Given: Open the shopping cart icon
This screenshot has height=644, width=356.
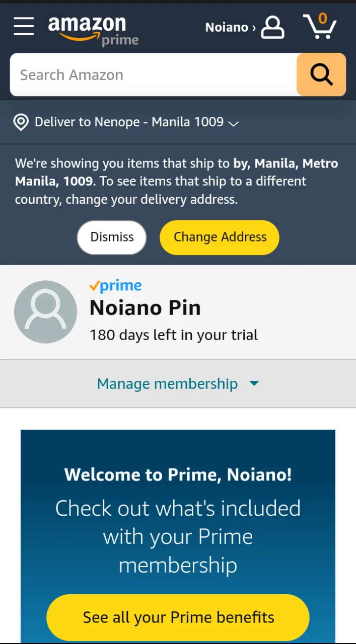Looking at the screenshot, I should pos(320,26).
